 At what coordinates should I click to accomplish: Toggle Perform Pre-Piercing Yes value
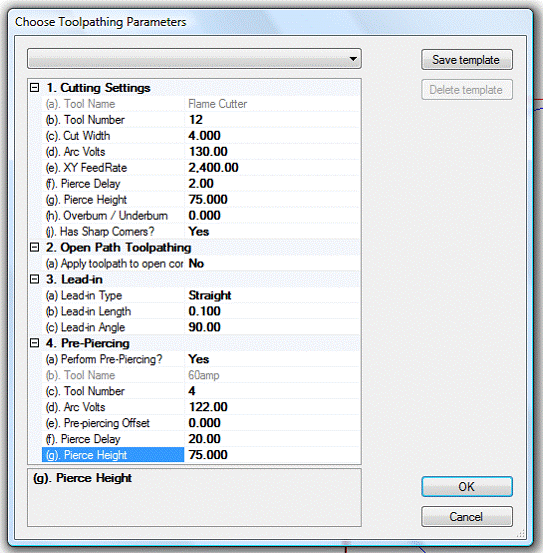(x=272, y=359)
